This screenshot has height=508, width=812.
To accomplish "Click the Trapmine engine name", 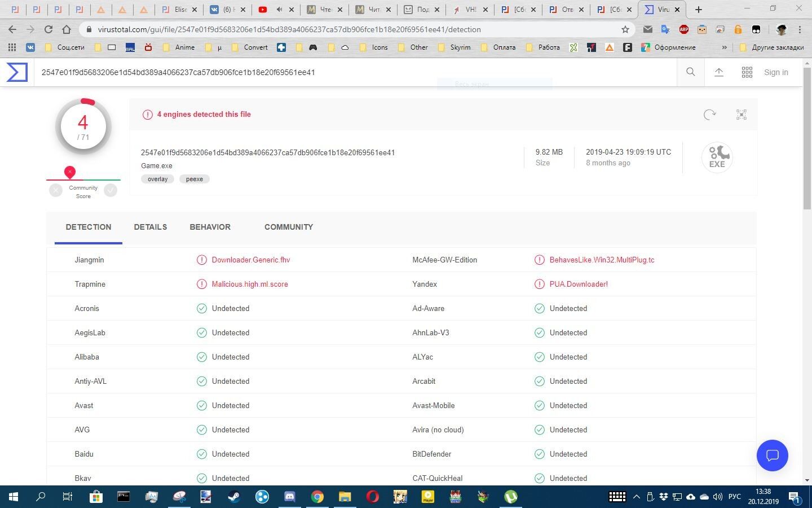I will click(x=90, y=284).
